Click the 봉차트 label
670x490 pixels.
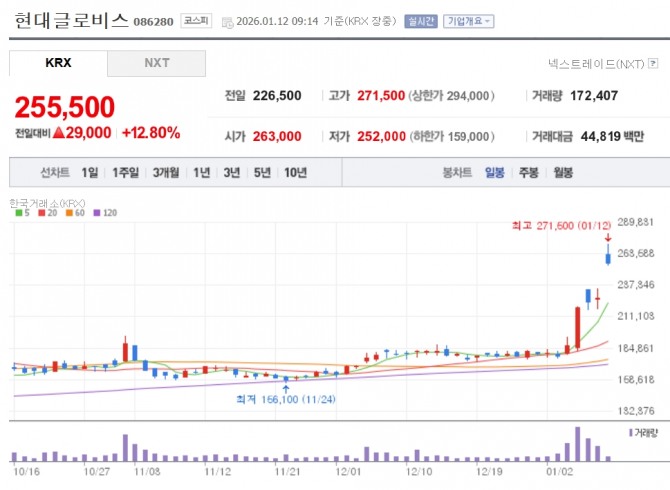pos(457,173)
